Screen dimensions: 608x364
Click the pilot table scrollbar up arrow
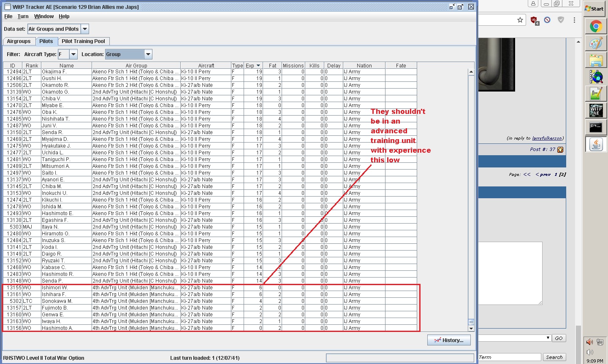(x=471, y=72)
